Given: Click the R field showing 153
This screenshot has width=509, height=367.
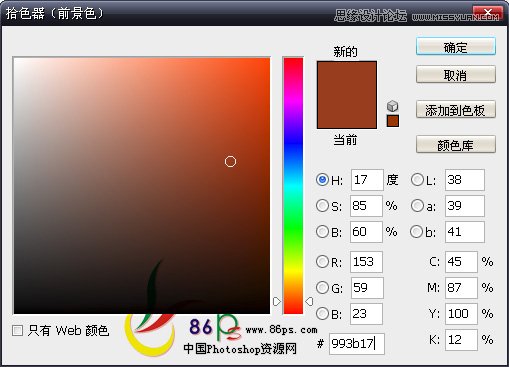Looking at the screenshot, I should pyautogui.click(x=366, y=262).
